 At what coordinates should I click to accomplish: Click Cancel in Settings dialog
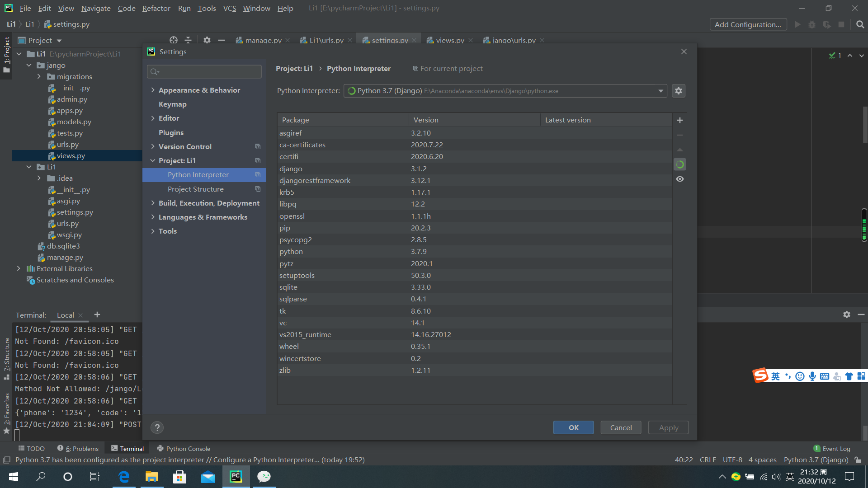[x=621, y=427]
